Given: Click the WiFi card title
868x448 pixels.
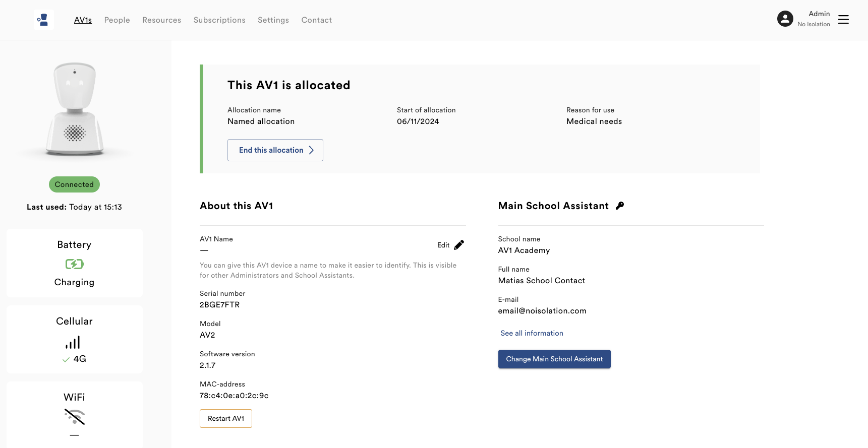Looking at the screenshot, I should [75, 397].
